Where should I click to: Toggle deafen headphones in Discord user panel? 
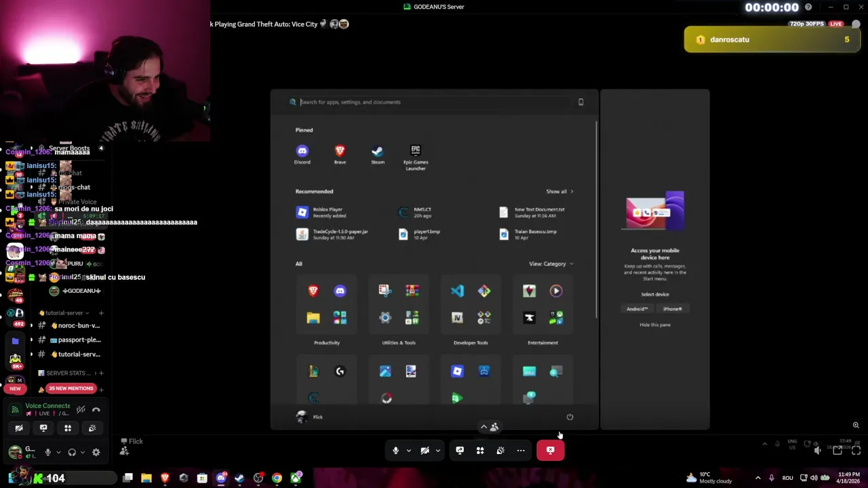click(x=72, y=452)
